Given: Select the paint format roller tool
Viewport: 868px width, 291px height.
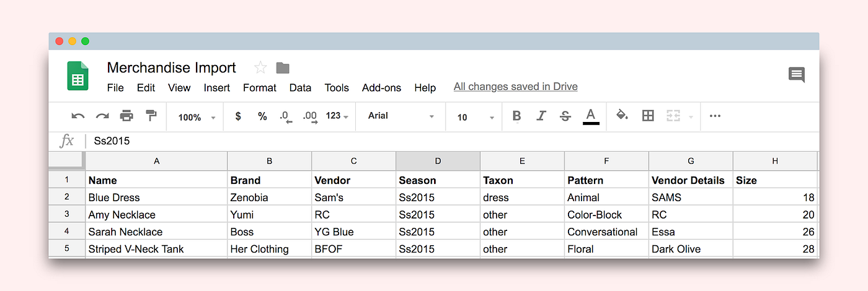Looking at the screenshot, I should 151,116.
